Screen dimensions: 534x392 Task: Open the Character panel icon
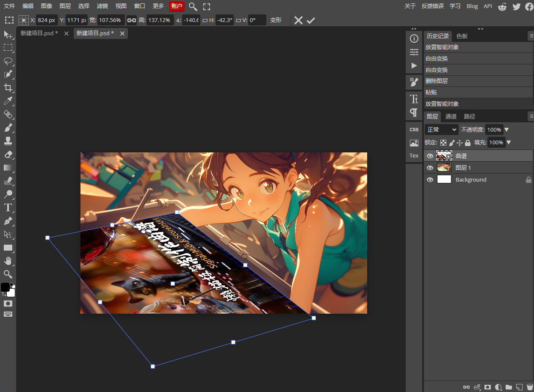(414, 99)
